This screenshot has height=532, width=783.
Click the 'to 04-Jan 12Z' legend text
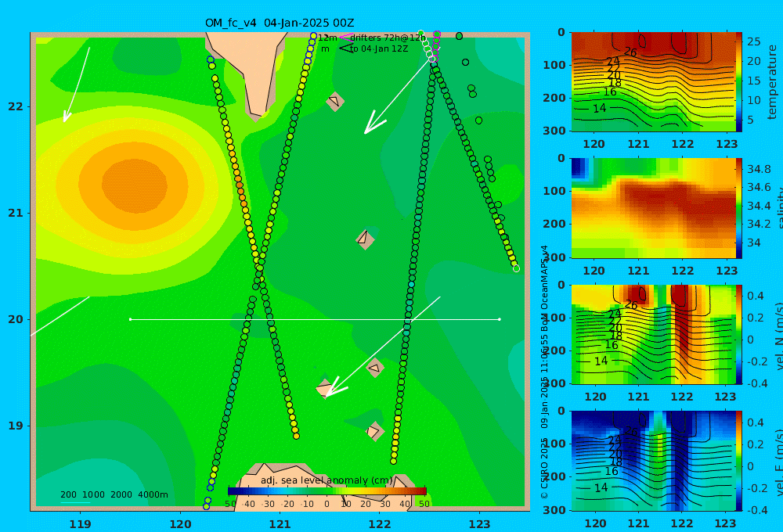pyautogui.click(x=379, y=49)
